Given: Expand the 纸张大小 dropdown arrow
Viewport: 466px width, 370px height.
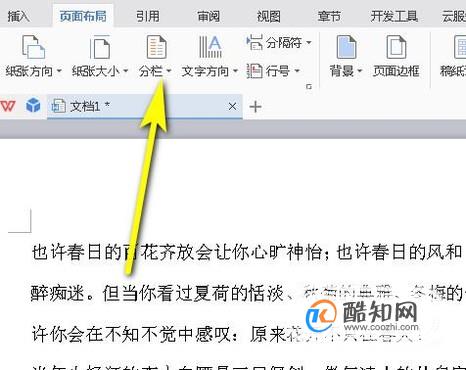Looking at the screenshot, I should 126,71.
